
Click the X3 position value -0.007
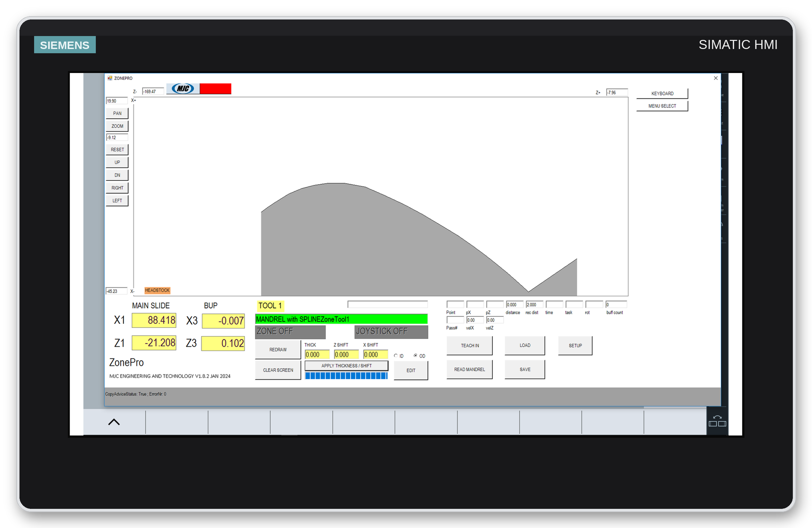click(x=223, y=321)
